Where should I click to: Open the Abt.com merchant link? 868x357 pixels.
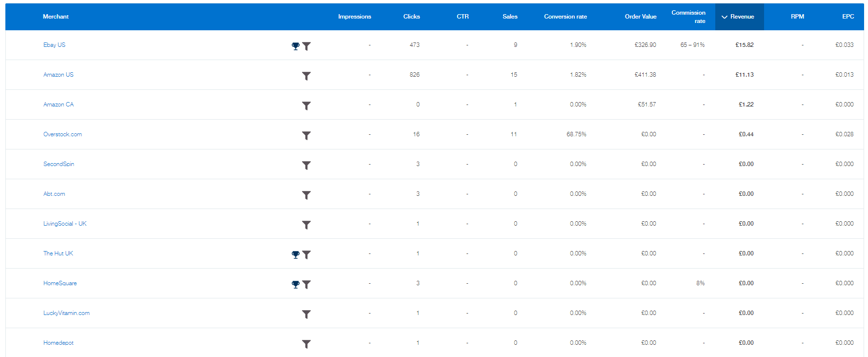54,194
